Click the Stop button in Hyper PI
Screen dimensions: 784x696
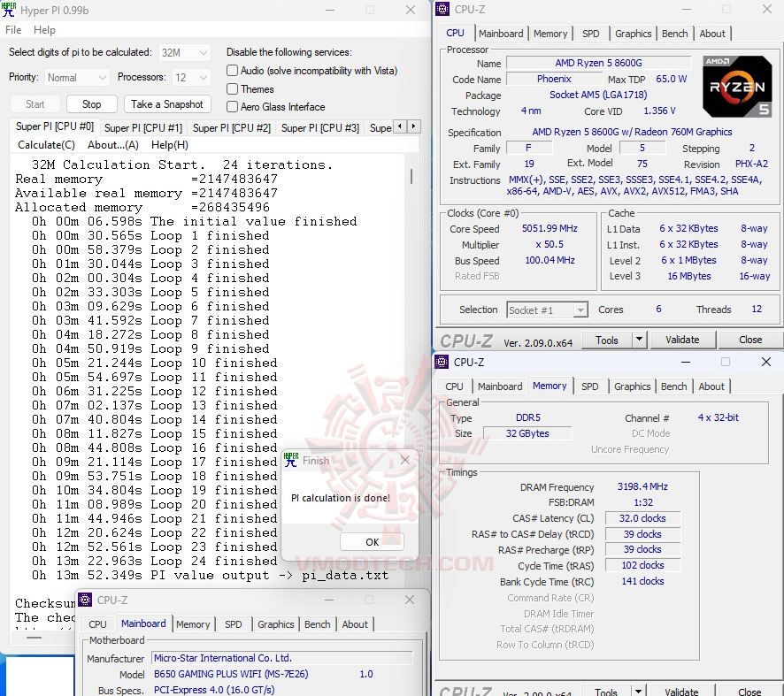click(91, 104)
